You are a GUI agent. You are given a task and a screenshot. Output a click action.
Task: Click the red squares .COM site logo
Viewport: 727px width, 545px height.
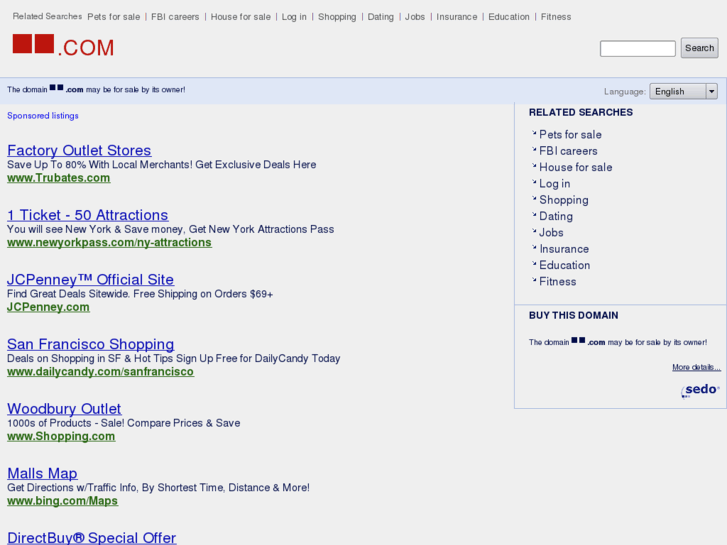tap(63, 45)
